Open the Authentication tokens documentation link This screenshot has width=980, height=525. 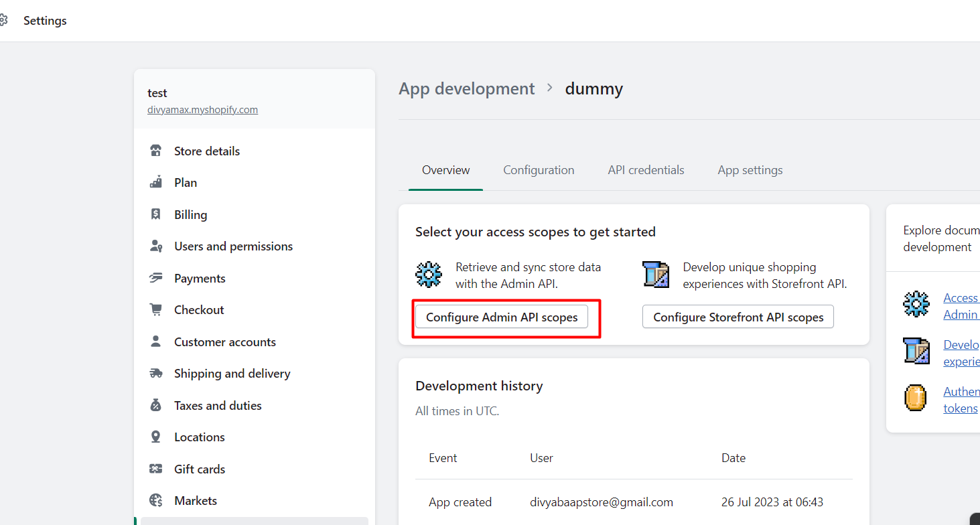pyautogui.click(x=961, y=400)
